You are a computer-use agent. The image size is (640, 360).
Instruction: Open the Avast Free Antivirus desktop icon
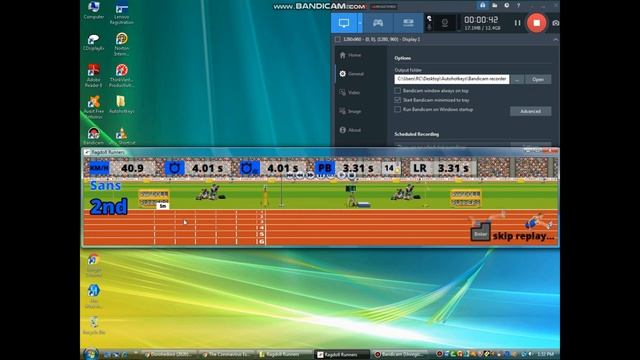(93, 107)
